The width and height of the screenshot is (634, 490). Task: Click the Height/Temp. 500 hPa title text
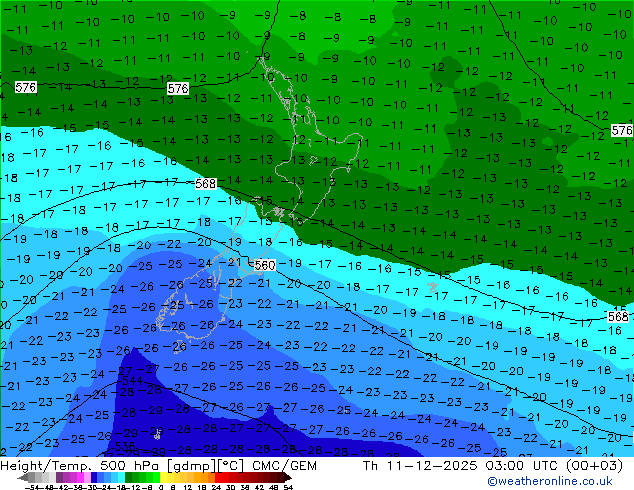click(x=80, y=466)
